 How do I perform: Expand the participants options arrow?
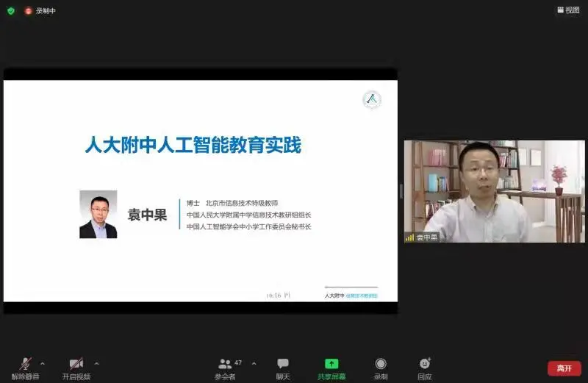[x=254, y=363]
